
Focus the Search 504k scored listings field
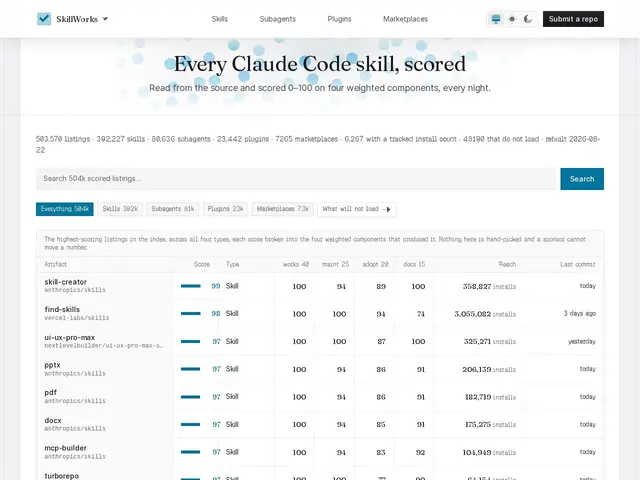[296, 179]
